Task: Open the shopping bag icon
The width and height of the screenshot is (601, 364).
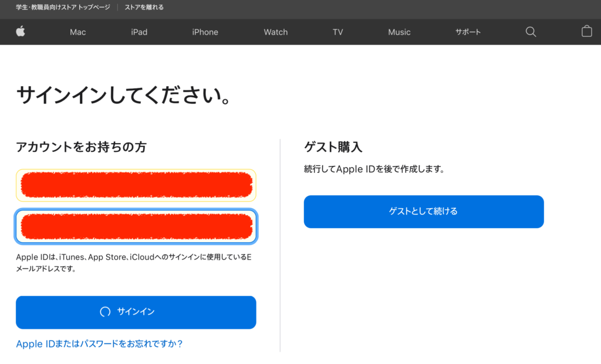Action: (586, 32)
